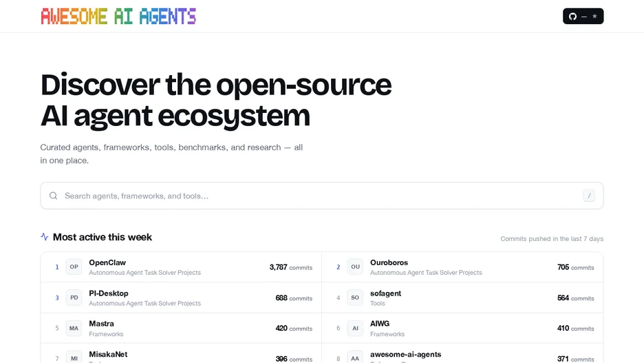This screenshot has width=644, height=363.
Task: Click the 564 commits count
Action: pyautogui.click(x=575, y=298)
